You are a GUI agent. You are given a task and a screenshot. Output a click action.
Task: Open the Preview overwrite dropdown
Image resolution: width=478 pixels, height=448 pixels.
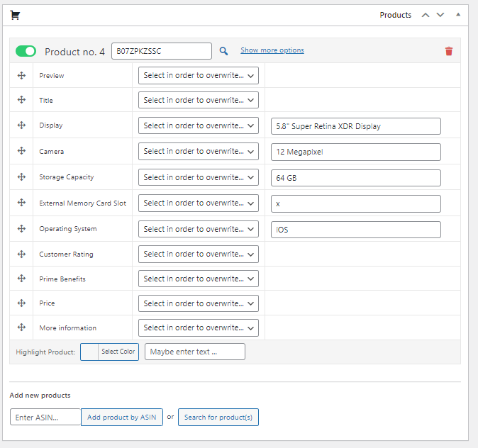pyautogui.click(x=199, y=75)
